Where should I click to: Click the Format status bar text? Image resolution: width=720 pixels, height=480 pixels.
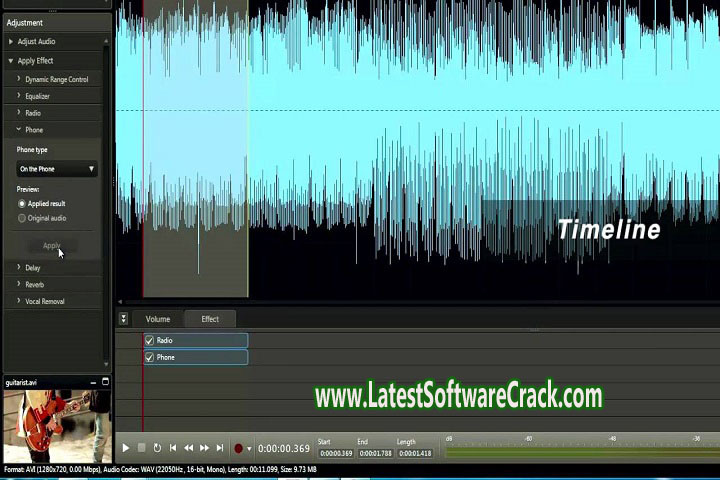160,469
